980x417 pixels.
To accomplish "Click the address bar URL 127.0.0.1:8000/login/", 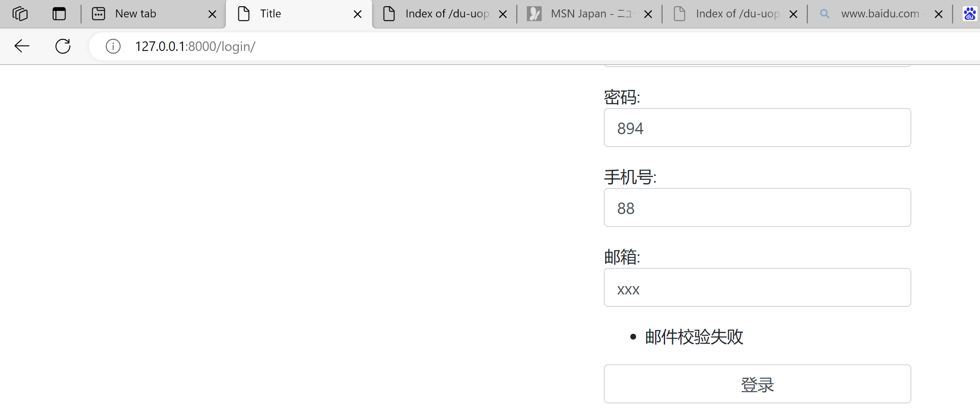I will [x=195, y=46].
